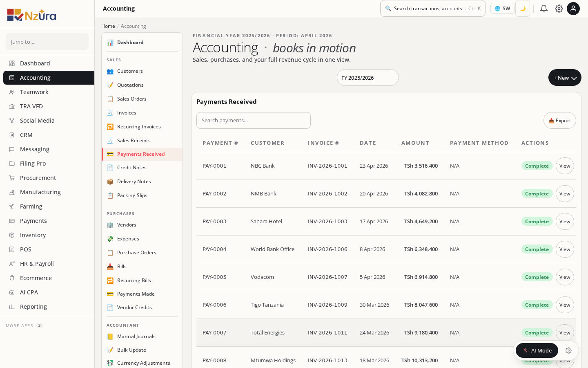Open Teamwork module icon
The image size is (588, 368).
(x=12, y=92)
